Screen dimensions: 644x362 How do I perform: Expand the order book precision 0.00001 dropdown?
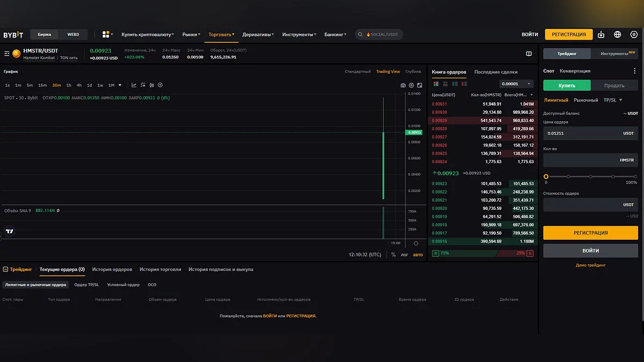(516, 84)
